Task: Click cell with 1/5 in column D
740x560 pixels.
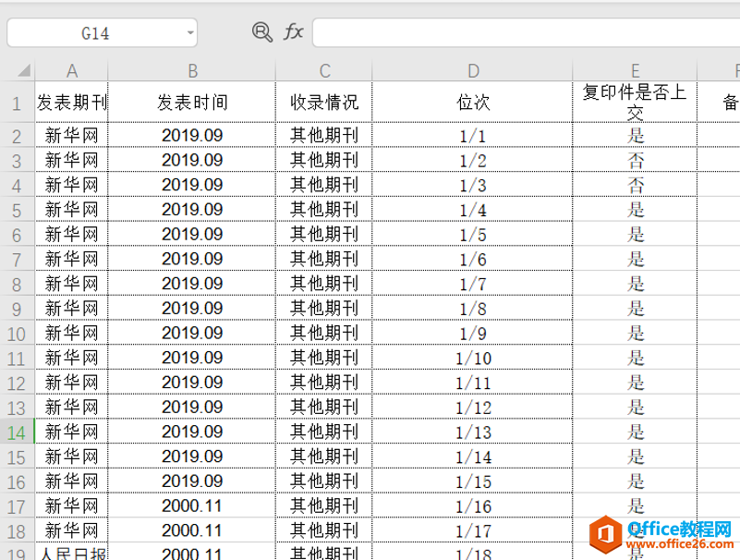Action: [x=473, y=234]
